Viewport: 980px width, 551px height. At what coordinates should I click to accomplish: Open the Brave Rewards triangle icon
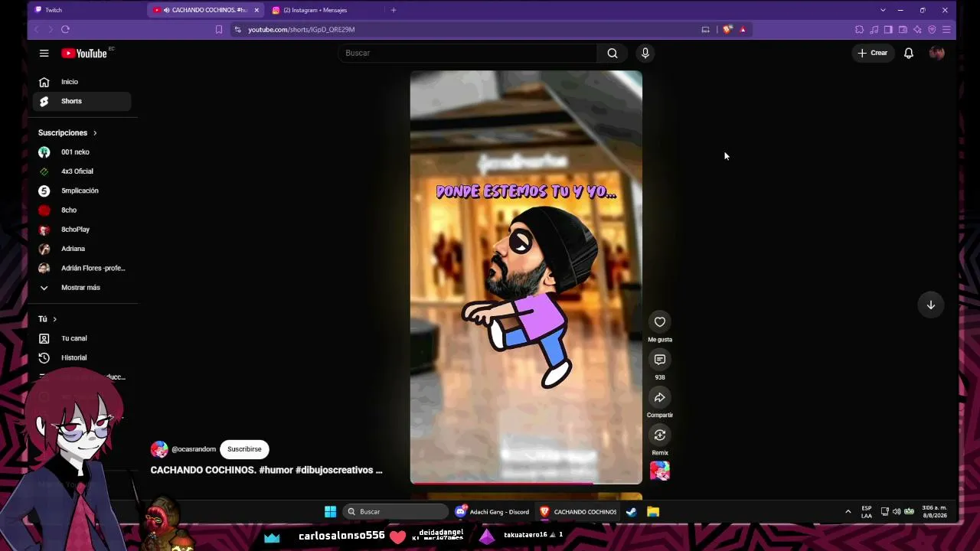click(743, 29)
